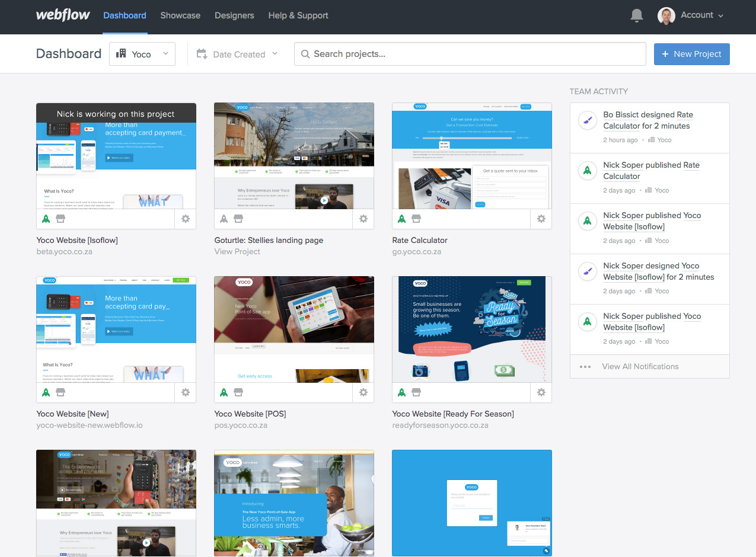
Task: Open the pos.yoco.co.za link
Action: pyautogui.click(x=241, y=425)
